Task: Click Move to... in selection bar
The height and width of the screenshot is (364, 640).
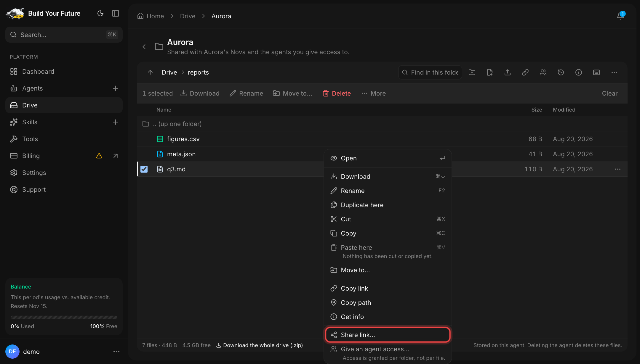Action: [x=292, y=94]
